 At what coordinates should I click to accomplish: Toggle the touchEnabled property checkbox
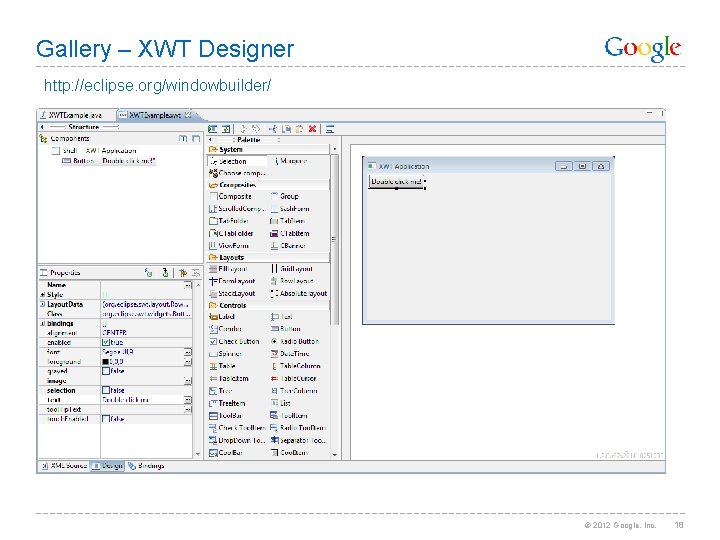pos(106,419)
